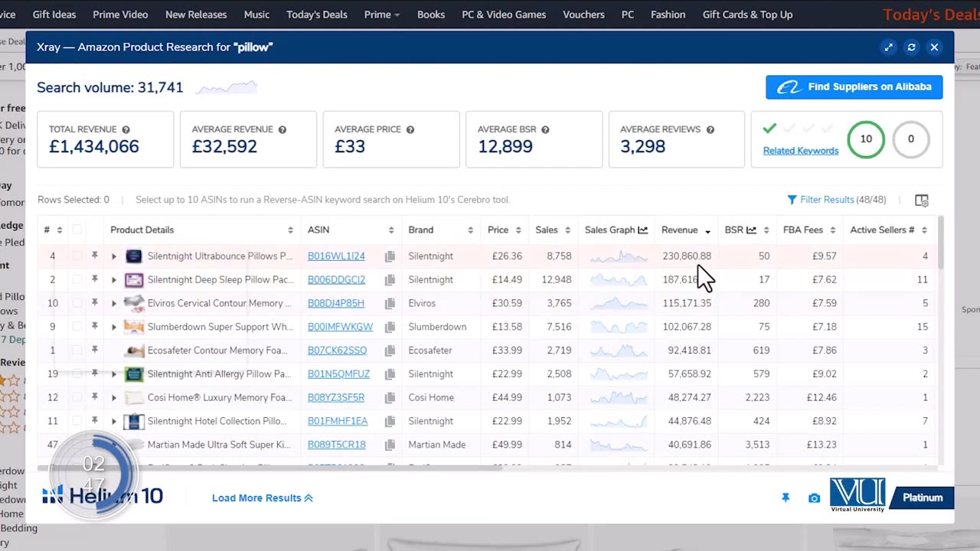The image size is (980, 551).
Task: Open the Related Keywords link
Action: tap(801, 151)
